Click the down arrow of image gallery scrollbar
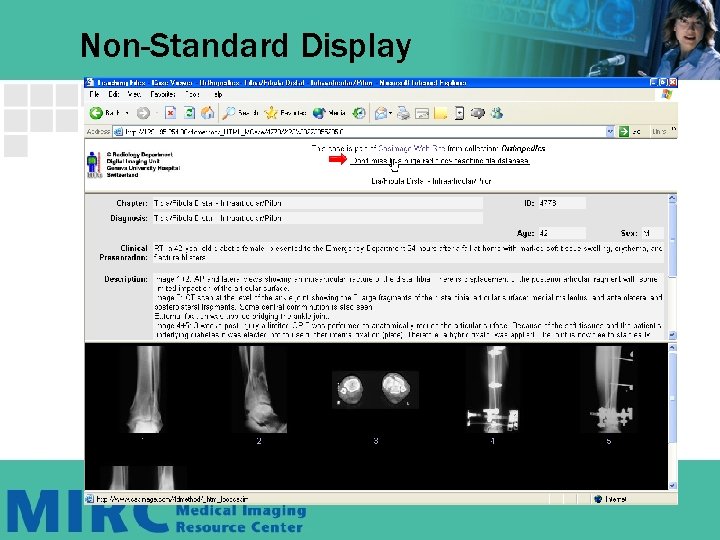The width and height of the screenshot is (720, 540). pos(672,485)
